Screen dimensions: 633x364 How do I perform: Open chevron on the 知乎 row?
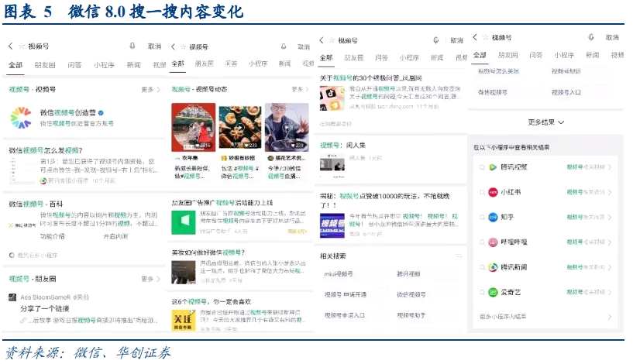[x=610, y=217]
